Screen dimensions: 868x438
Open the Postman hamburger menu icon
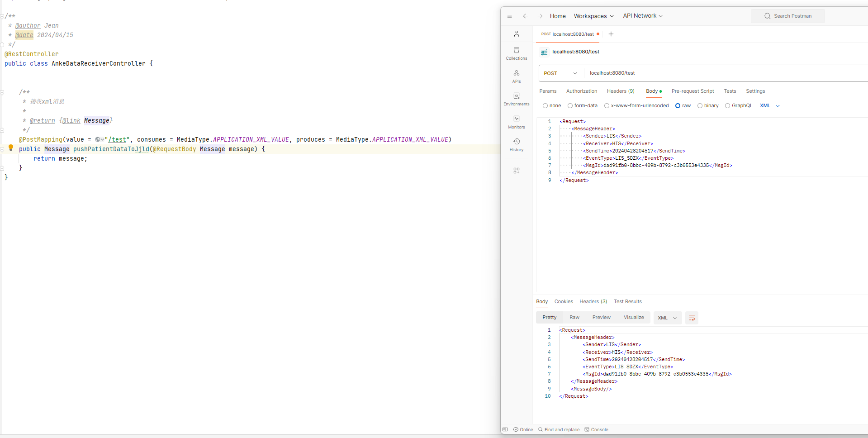pyautogui.click(x=510, y=16)
